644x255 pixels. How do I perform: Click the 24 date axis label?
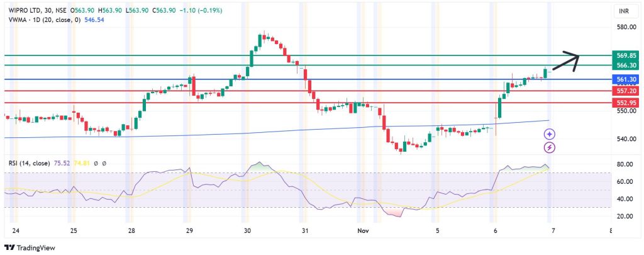pyautogui.click(x=16, y=230)
